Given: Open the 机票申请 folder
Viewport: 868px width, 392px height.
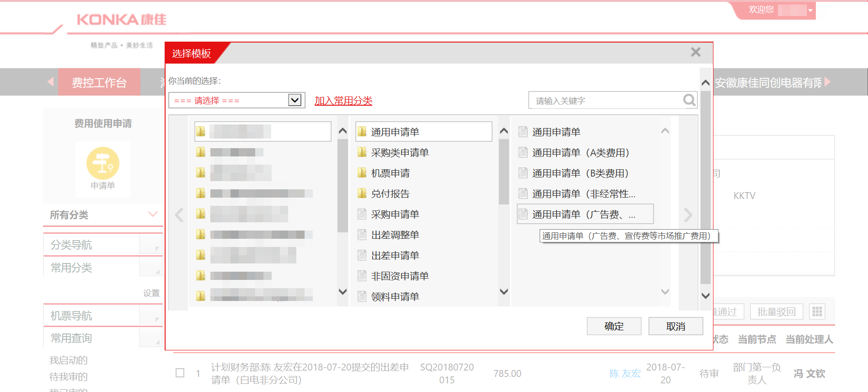Looking at the screenshot, I should coord(390,173).
